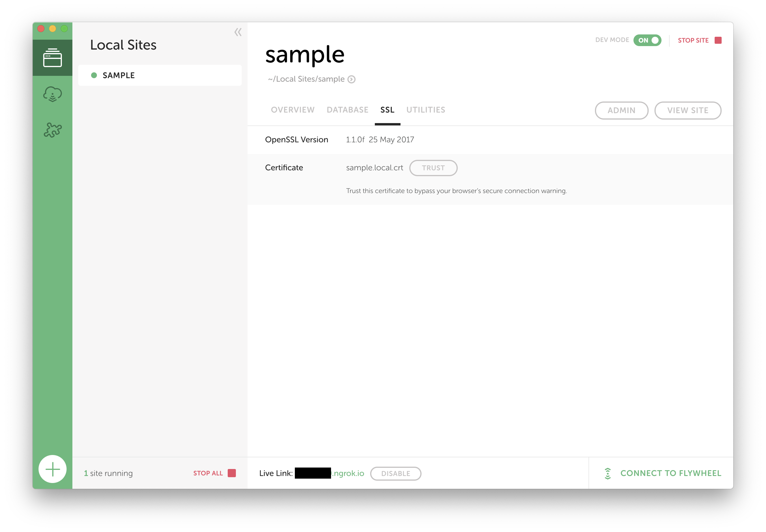This screenshot has width=766, height=532.
Task: Click the green status dot beside SAMPLE
Action: point(94,75)
